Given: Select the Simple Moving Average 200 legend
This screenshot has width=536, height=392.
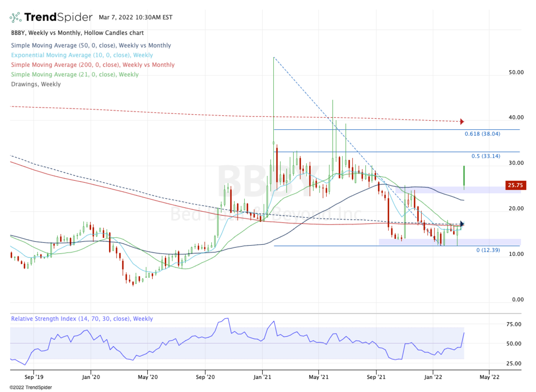Looking at the screenshot, I should point(92,65).
